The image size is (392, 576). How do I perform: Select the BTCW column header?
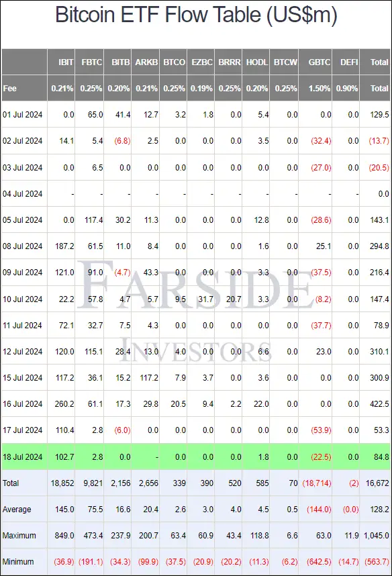coord(285,62)
